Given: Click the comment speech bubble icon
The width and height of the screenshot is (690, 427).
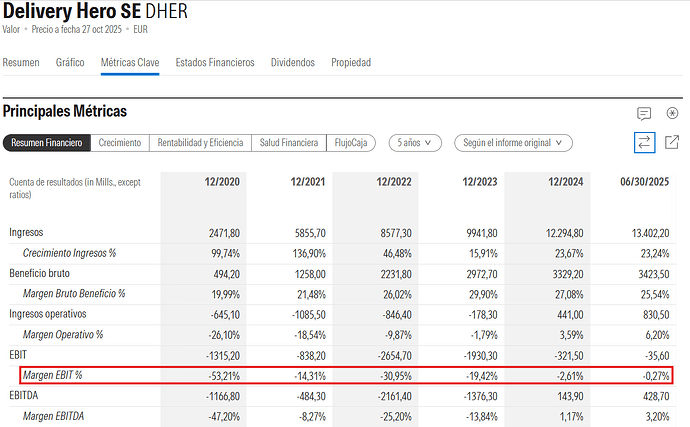Looking at the screenshot, I should click(x=644, y=113).
